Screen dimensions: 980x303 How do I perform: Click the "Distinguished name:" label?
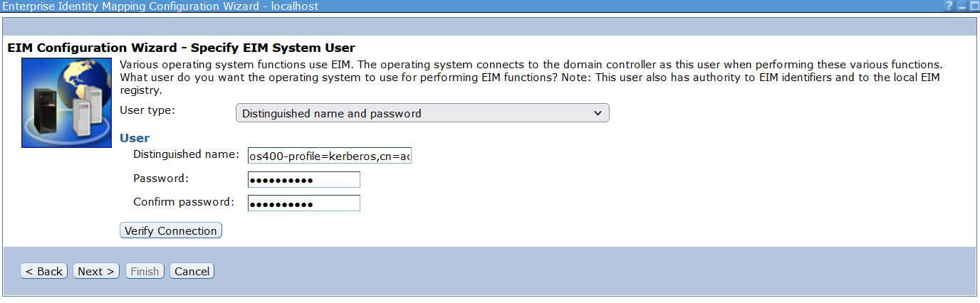tap(184, 154)
